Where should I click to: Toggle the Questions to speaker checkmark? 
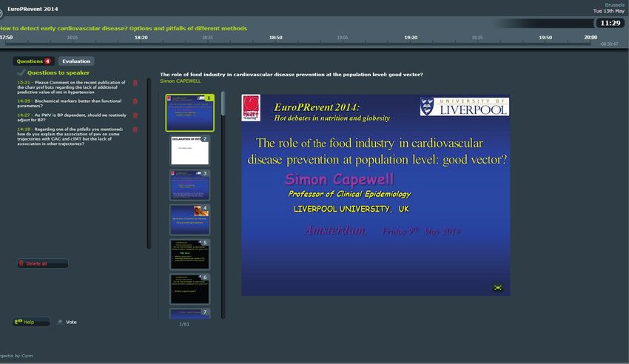click(x=21, y=73)
